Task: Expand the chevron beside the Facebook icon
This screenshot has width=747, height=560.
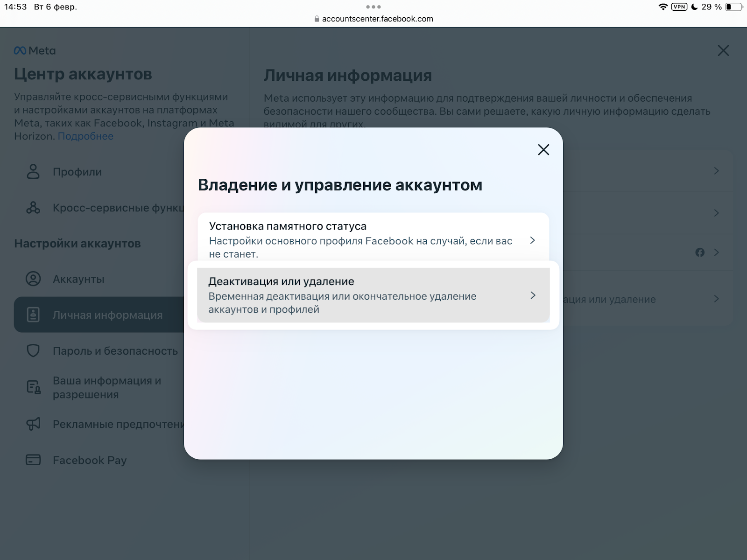Action: (716, 252)
